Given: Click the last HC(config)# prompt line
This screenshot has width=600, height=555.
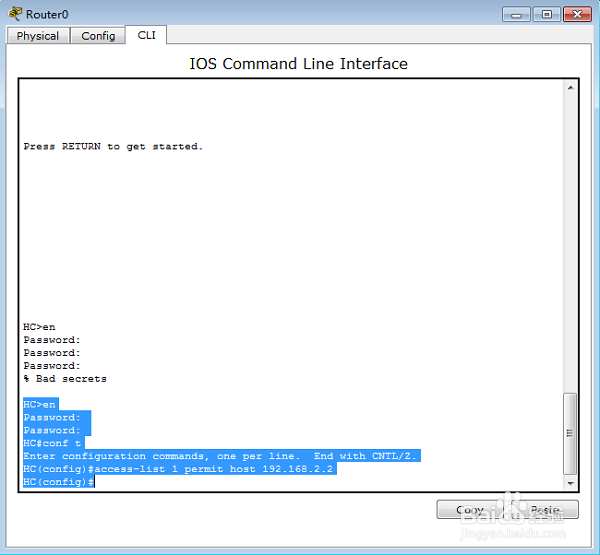Looking at the screenshot, I should point(59,482).
